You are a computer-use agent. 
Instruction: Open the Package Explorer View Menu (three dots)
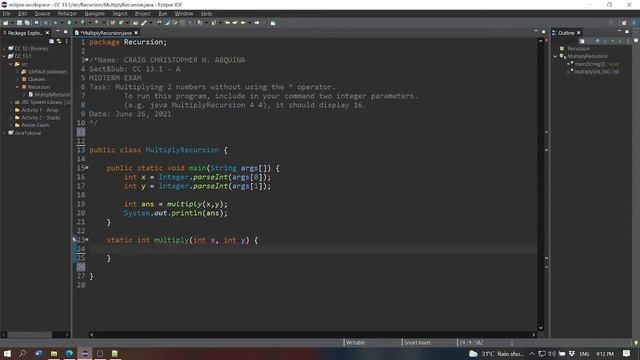67,41
